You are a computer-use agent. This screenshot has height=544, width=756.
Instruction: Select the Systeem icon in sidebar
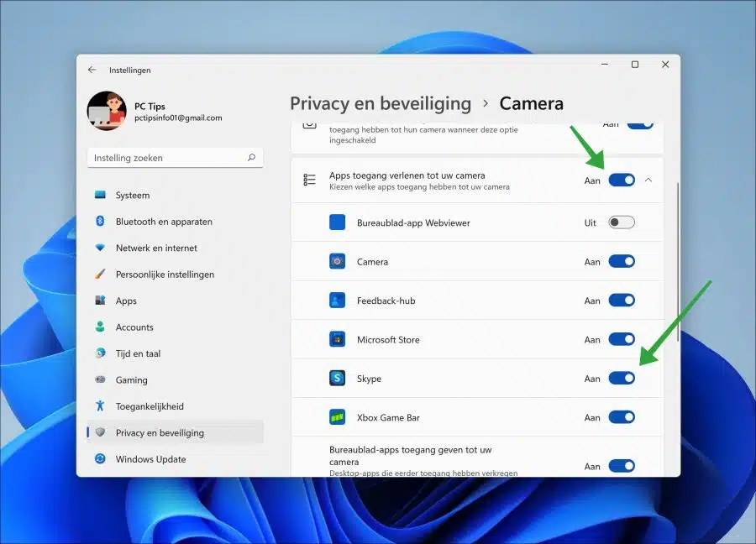[100, 195]
